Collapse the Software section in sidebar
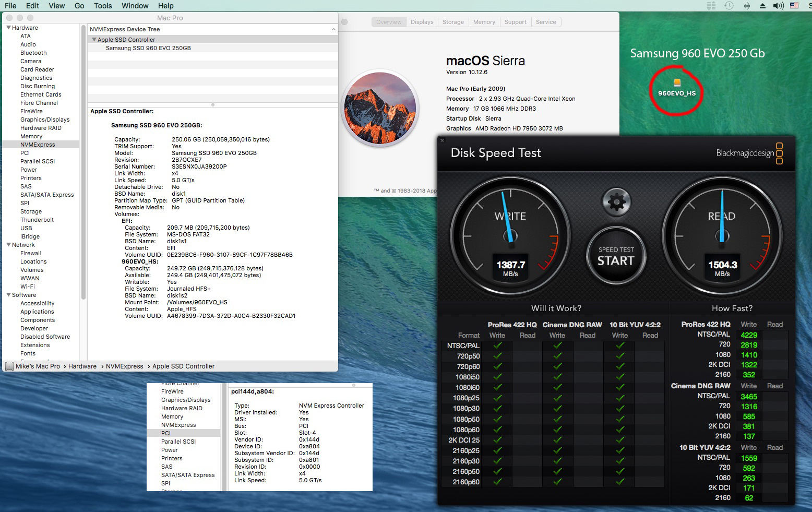 tap(8, 295)
